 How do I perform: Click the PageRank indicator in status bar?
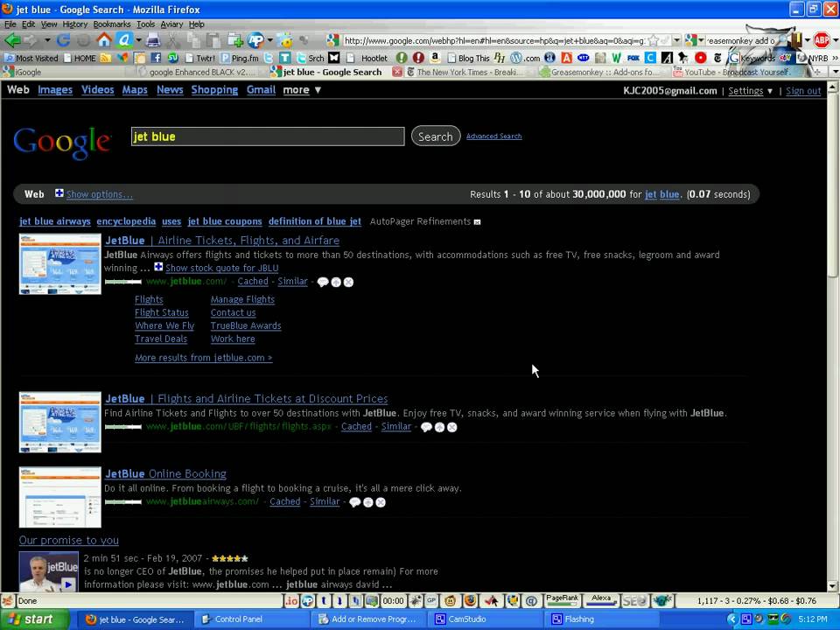tap(562, 600)
